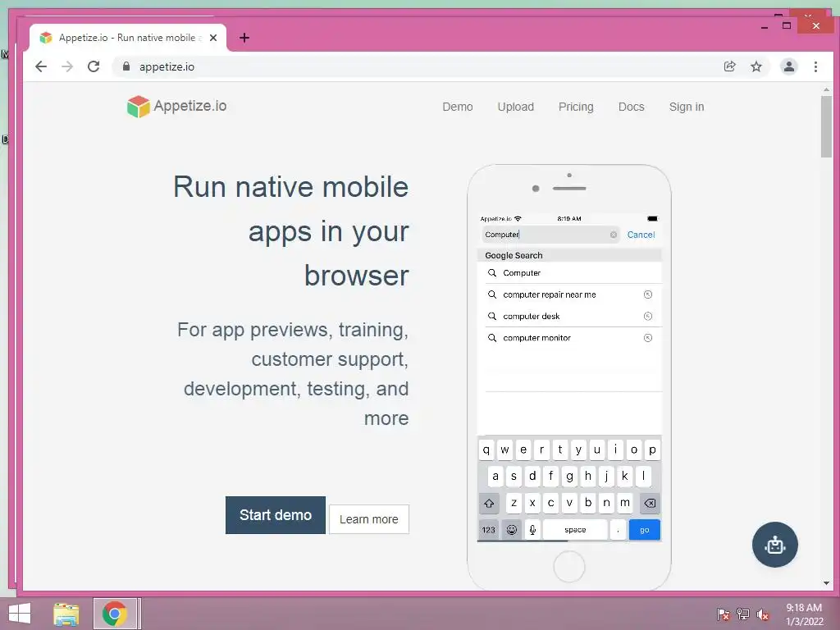Tap the blue go key
Image resolution: width=840 pixels, height=630 pixels.
[x=645, y=530]
